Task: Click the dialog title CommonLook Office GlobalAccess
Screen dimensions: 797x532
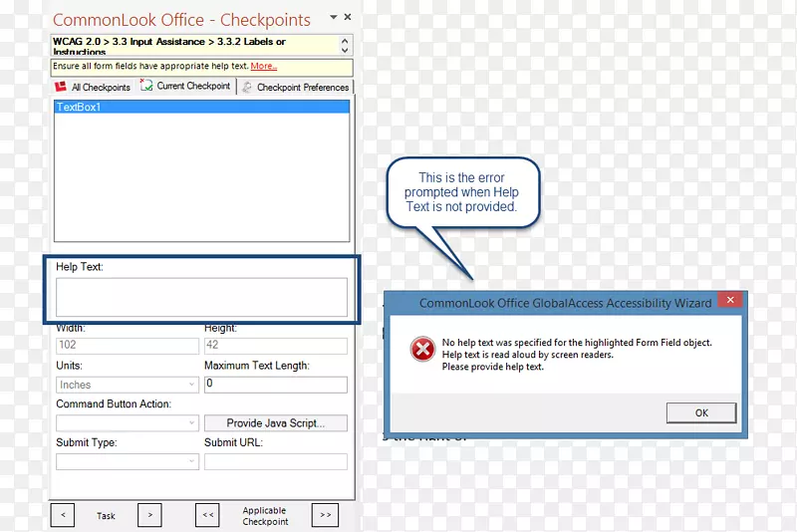Action: pos(565,303)
